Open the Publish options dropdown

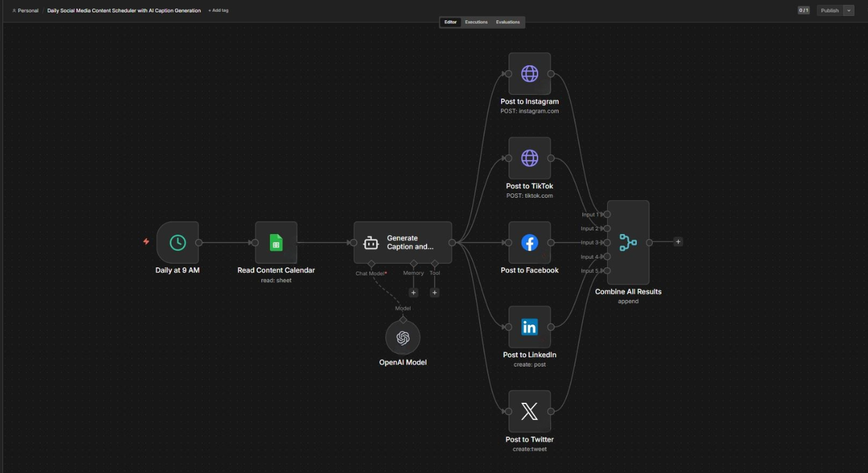(849, 10)
